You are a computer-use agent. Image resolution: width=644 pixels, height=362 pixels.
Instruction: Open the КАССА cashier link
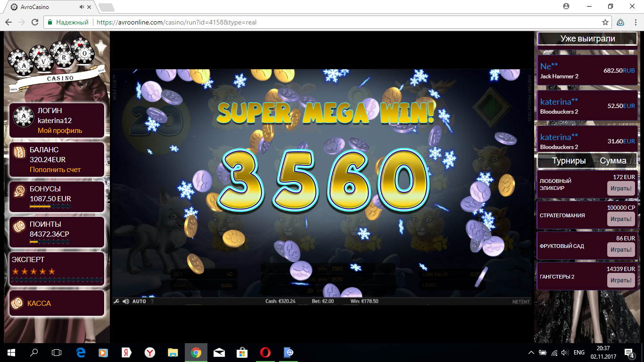coord(39,304)
